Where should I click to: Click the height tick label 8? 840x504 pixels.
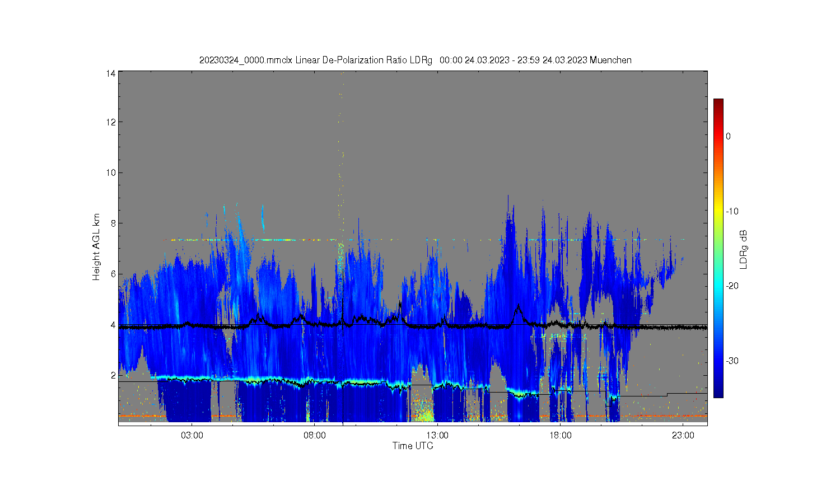113,223
